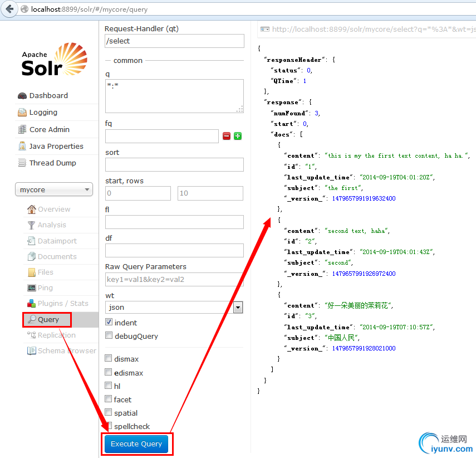This screenshot has width=476, height=458.
Task: Click the df default field input
Action: (x=174, y=250)
